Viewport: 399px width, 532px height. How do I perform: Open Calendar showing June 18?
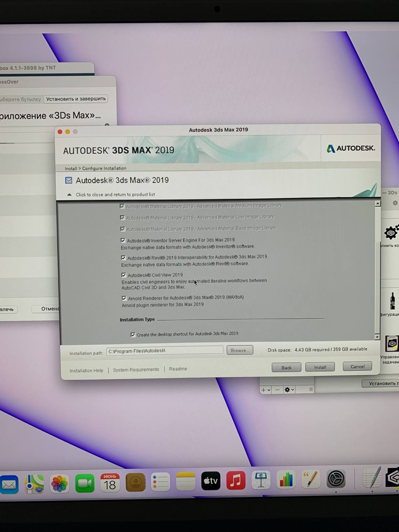110,483
